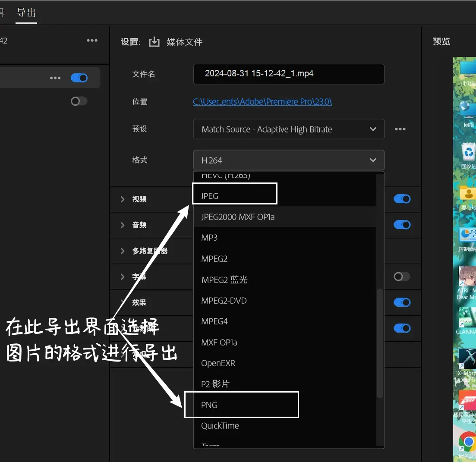This screenshot has width=476, height=462.
Task: Open the three-dot menu beside the blue toggle
Action: (55, 78)
